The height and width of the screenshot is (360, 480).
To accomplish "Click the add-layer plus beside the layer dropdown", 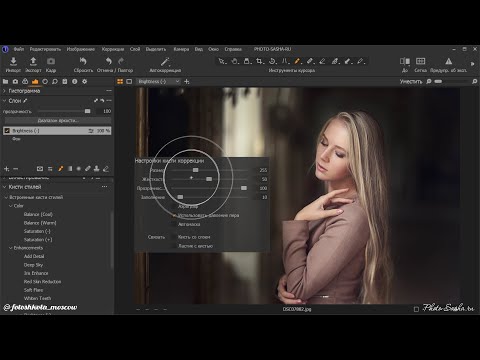I will [x=187, y=81].
